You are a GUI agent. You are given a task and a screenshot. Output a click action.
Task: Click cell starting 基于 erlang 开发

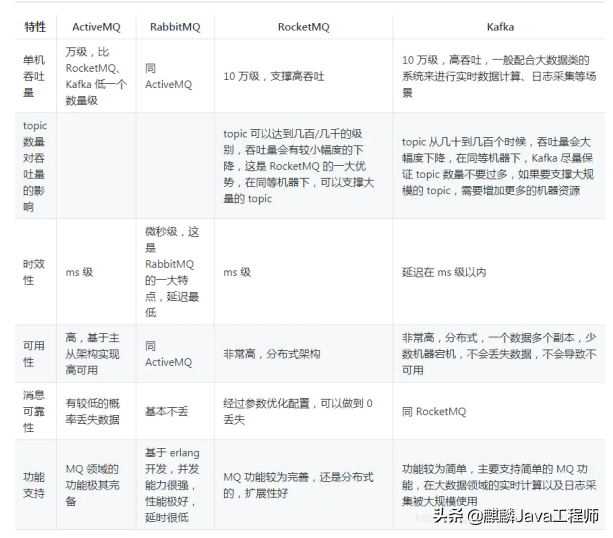click(172, 485)
